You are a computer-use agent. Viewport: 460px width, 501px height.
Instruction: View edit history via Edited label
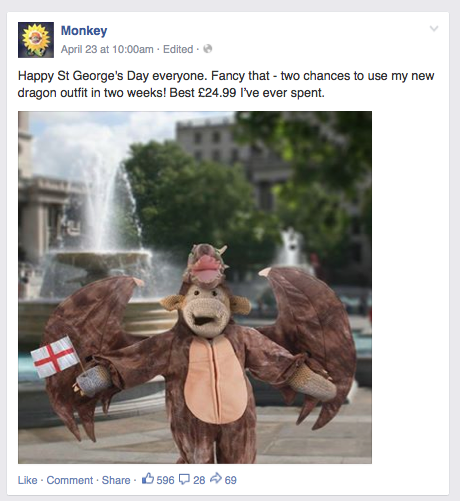(x=178, y=49)
